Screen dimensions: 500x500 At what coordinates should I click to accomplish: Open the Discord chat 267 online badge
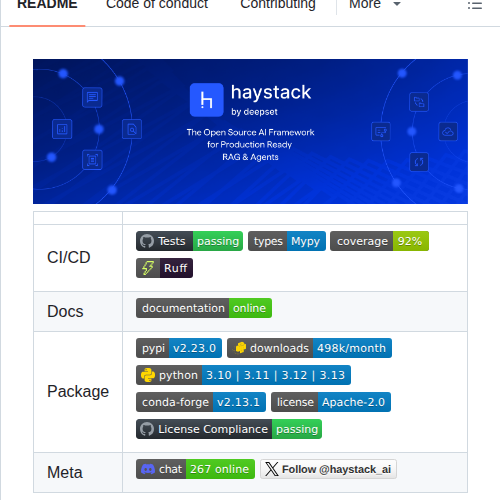pos(195,469)
